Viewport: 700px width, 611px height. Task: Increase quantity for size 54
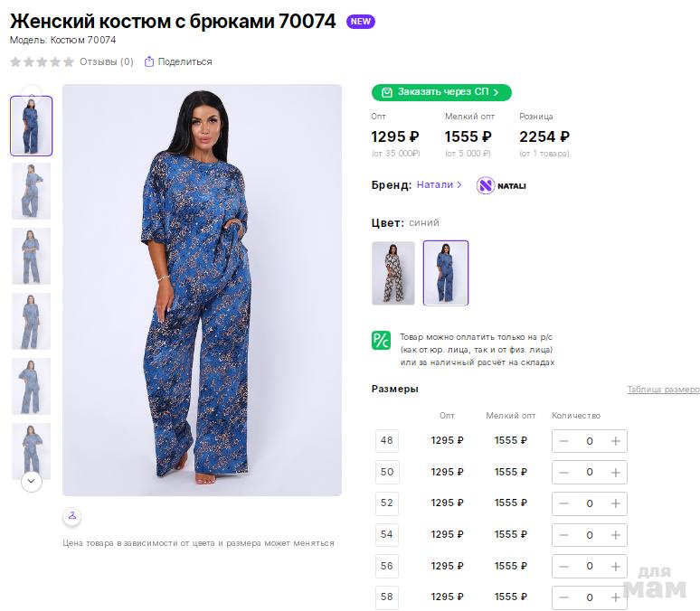[616, 535]
